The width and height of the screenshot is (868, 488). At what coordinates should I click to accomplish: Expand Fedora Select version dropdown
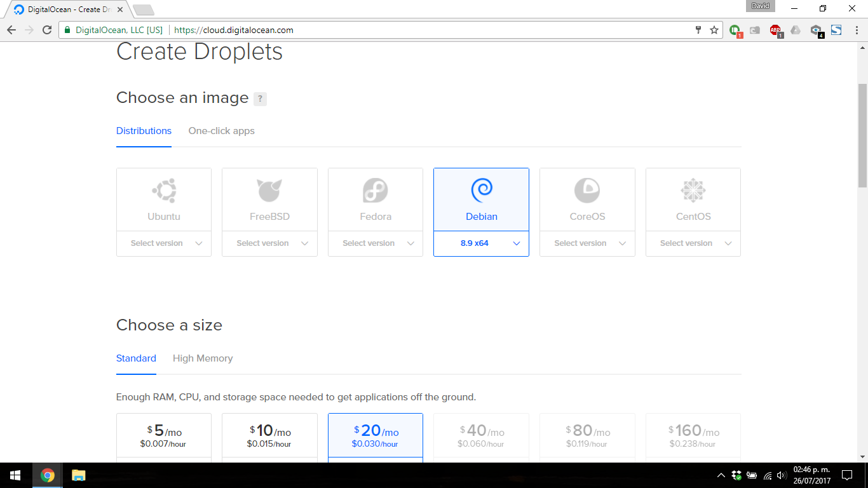[376, 243]
